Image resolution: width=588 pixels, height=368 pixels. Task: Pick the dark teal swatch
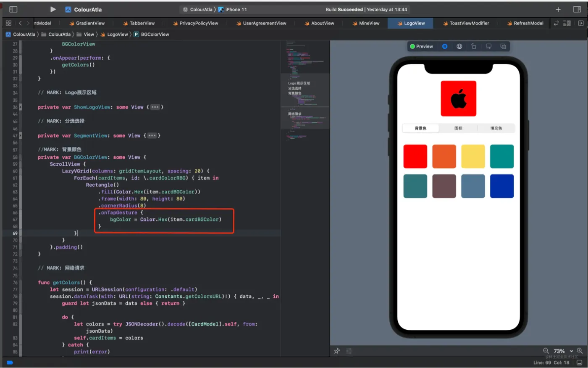pos(415,186)
